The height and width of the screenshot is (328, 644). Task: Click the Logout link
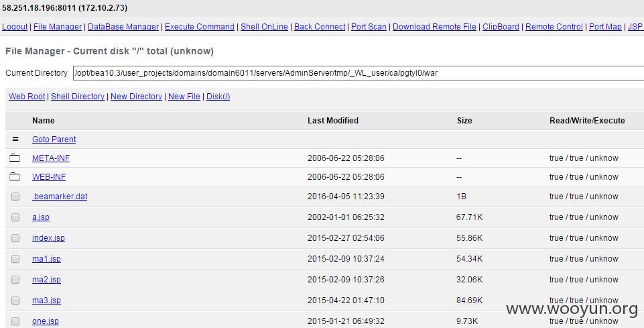click(x=15, y=27)
